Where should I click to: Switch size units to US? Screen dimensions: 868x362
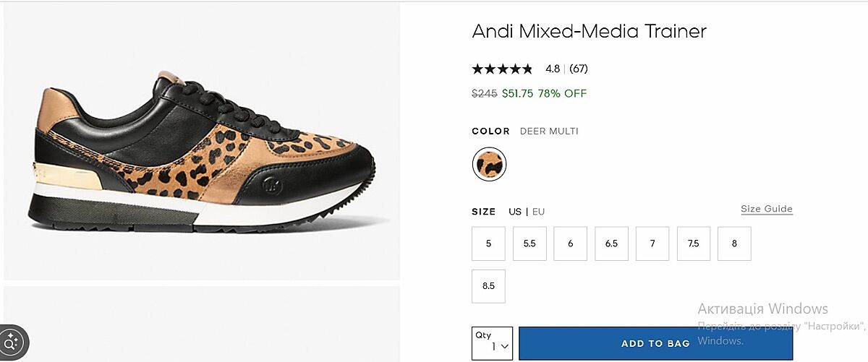pyautogui.click(x=515, y=212)
